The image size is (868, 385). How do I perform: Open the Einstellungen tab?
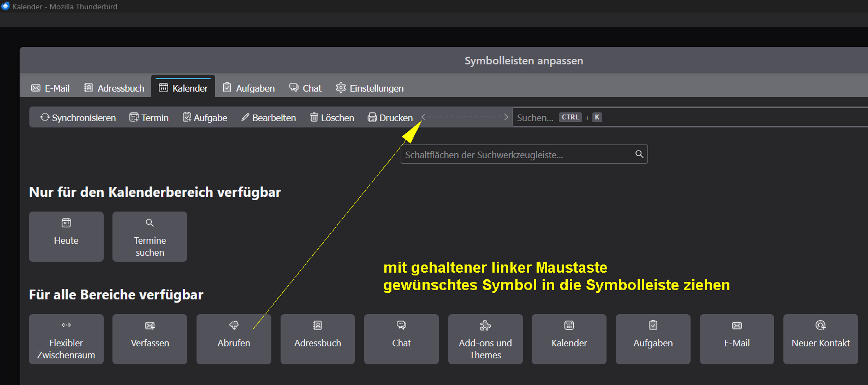(370, 88)
